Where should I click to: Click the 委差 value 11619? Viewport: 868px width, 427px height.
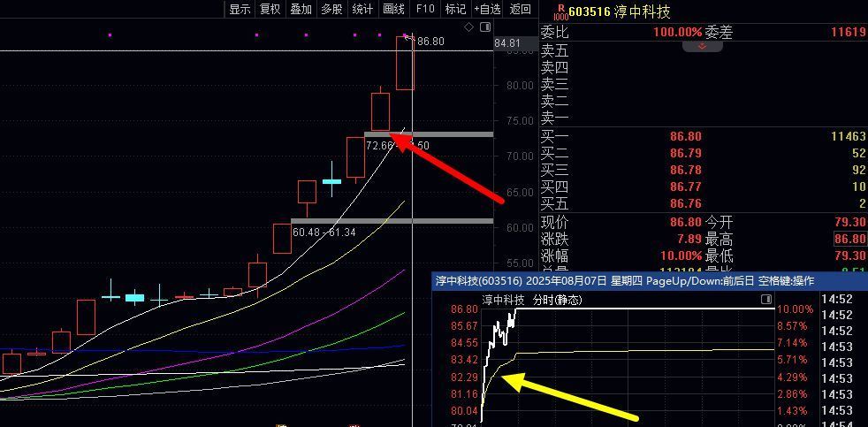click(x=849, y=32)
